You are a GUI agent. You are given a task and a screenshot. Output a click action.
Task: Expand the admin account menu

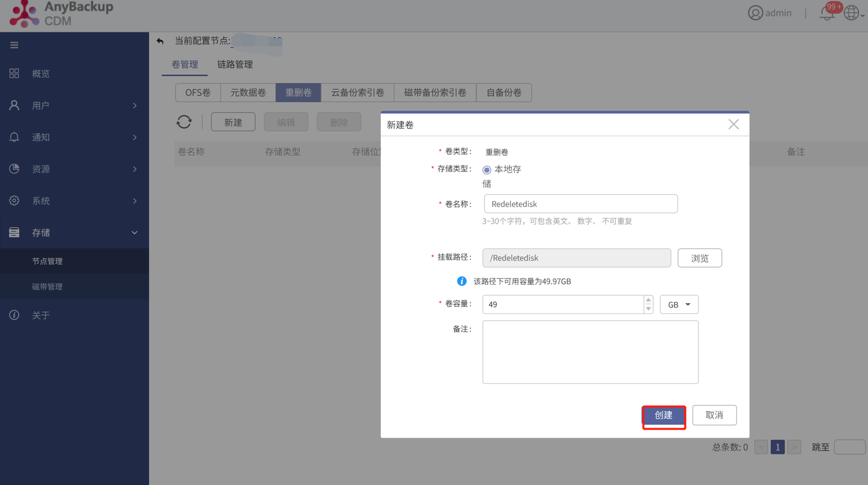(770, 12)
